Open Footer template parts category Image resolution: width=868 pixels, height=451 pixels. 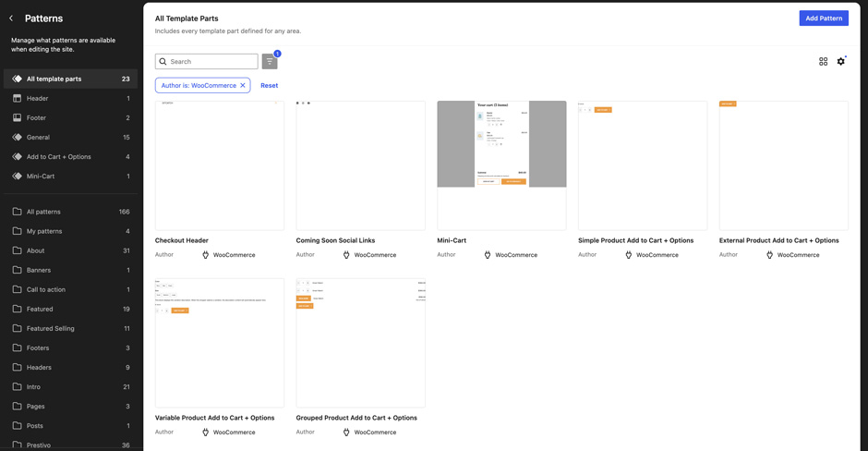coord(70,117)
